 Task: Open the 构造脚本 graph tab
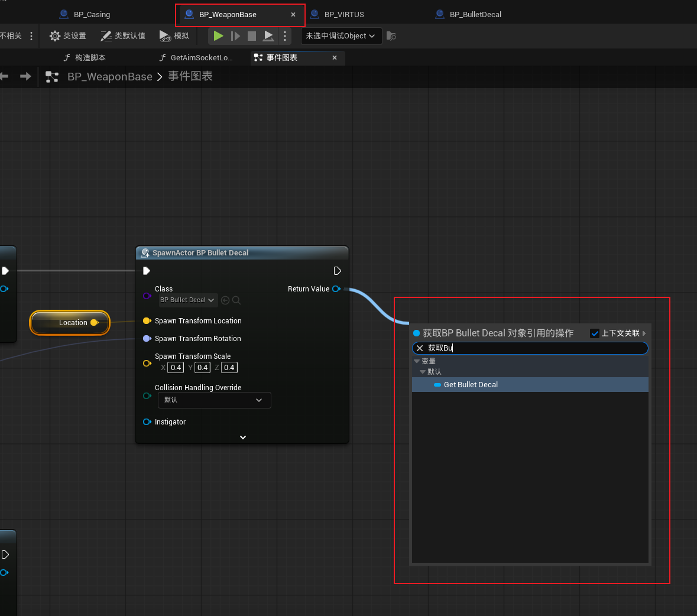85,57
